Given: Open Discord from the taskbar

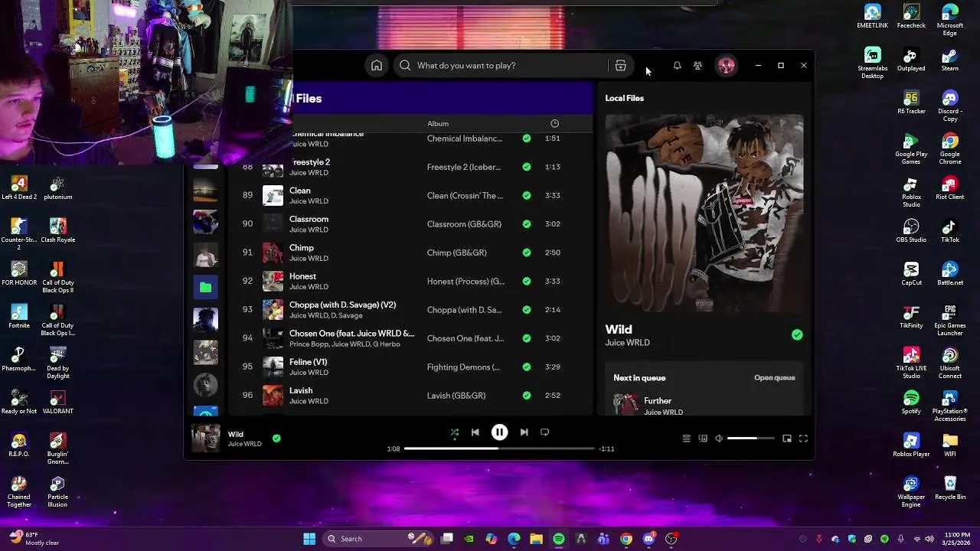Looking at the screenshot, I should 648,539.
